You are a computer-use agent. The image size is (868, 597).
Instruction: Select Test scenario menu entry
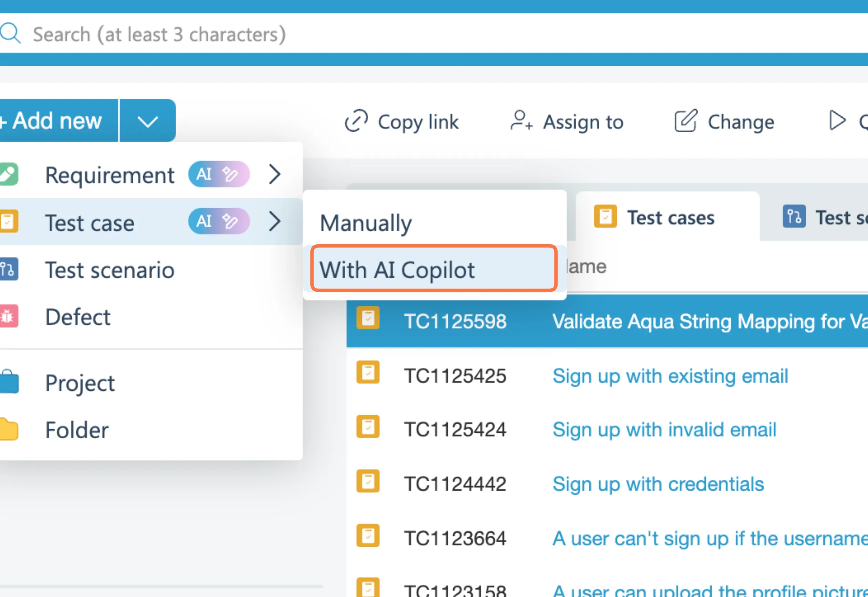tap(109, 270)
